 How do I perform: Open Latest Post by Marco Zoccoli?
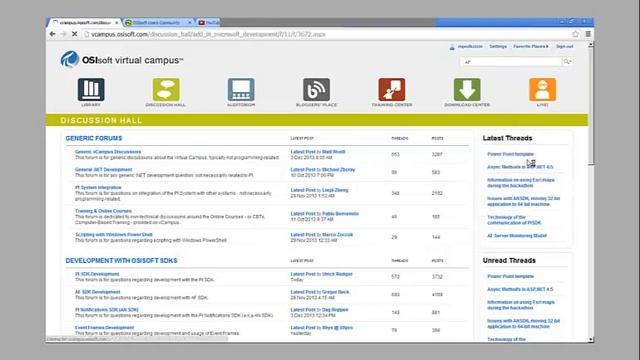pyautogui.click(x=322, y=235)
